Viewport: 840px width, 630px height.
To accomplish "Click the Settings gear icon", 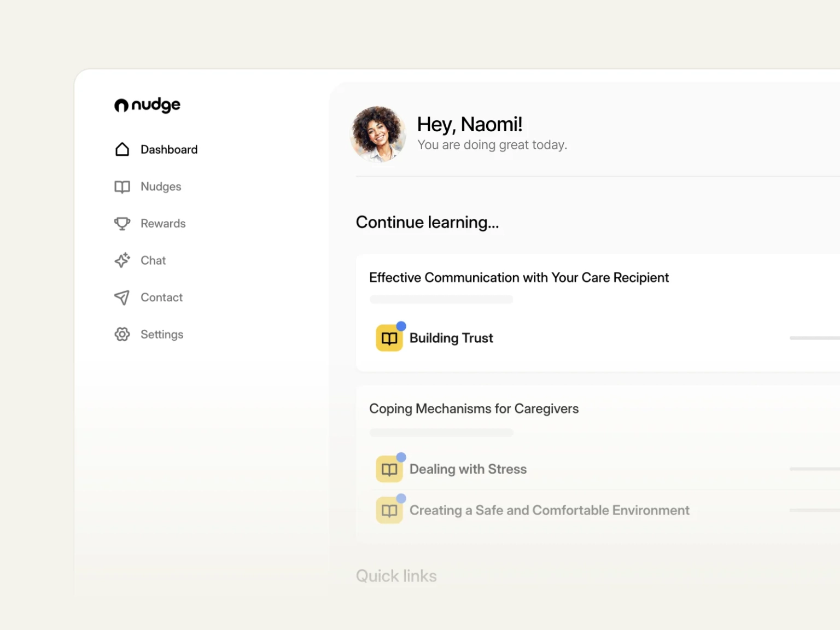I will tap(122, 334).
